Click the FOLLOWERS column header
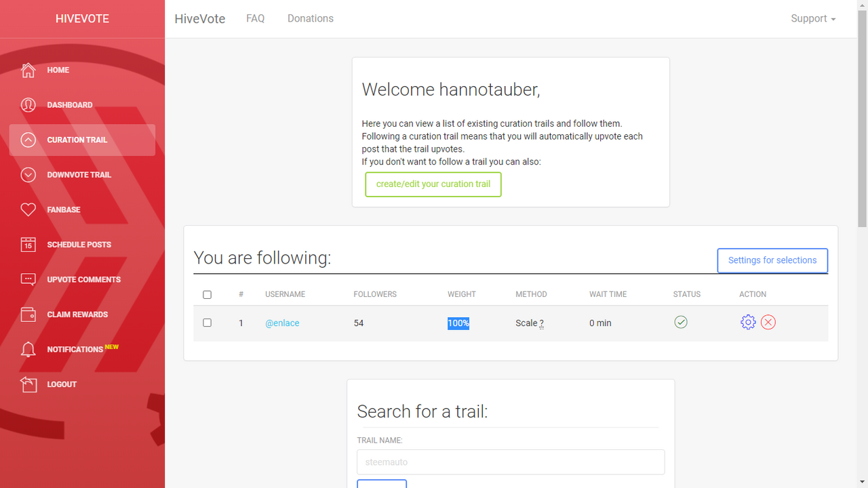This screenshot has height=488, width=868. (375, 294)
